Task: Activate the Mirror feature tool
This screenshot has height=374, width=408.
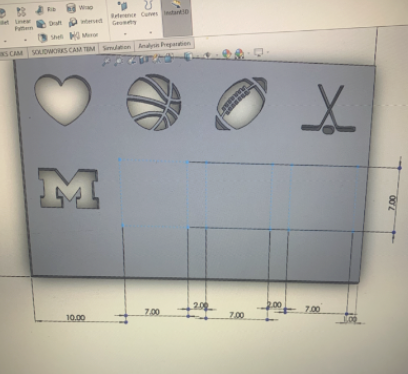Action: click(84, 35)
